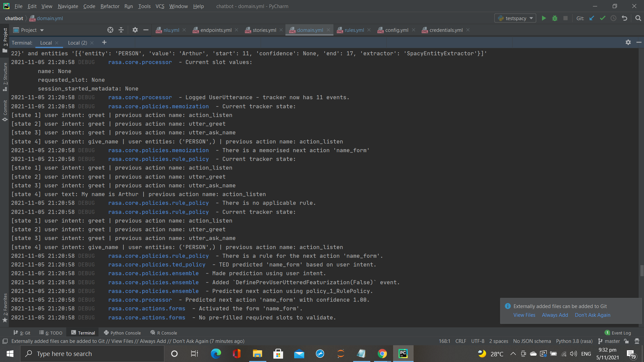Screen dimensions: 644x362
Task: Open the Refactor menu
Action: pyautogui.click(x=110, y=6)
